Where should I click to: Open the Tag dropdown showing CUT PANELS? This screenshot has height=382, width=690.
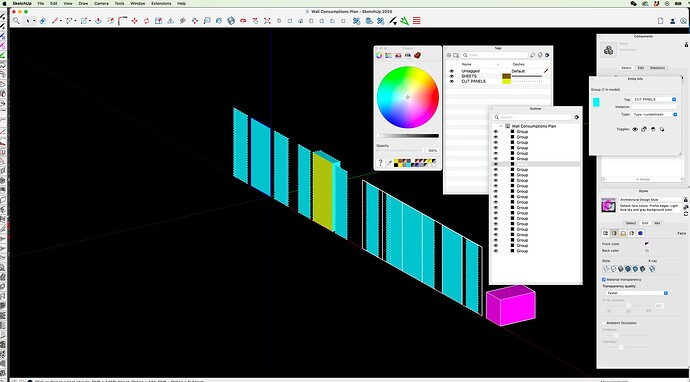tap(655, 99)
